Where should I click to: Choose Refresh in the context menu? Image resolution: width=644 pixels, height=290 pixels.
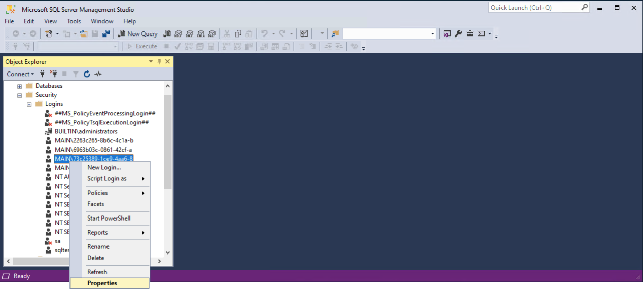point(110,272)
